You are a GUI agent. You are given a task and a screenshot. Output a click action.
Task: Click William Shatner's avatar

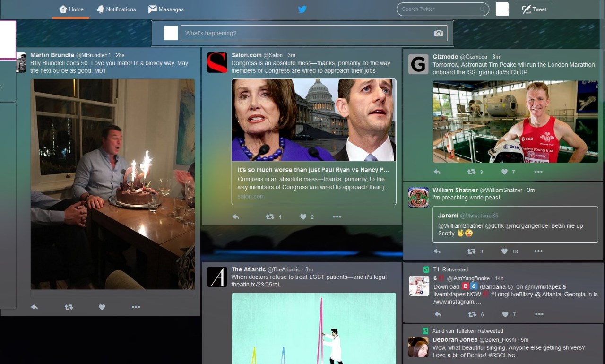tap(418, 197)
